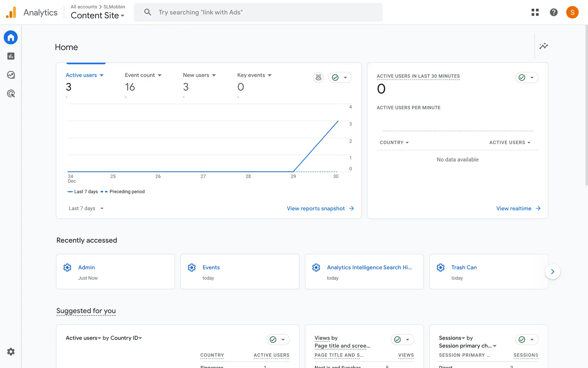Expand the Last 7 days date range dropdown
Image resolution: width=588 pixels, height=368 pixels.
coord(86,209)
